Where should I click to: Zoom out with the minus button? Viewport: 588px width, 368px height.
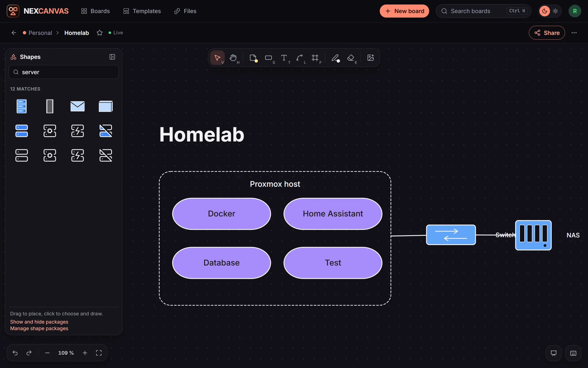click(x=47, y=353)
